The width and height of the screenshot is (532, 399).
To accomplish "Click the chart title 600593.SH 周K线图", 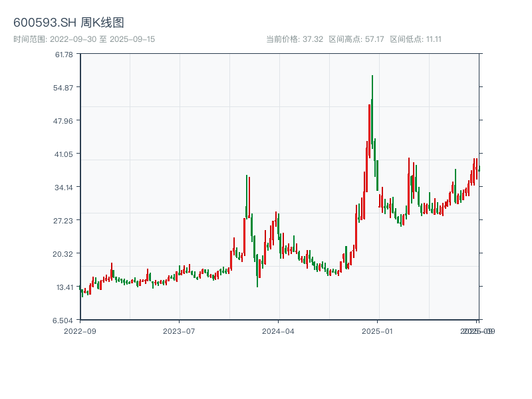I will pyautogui.click(x=68, y=23).
